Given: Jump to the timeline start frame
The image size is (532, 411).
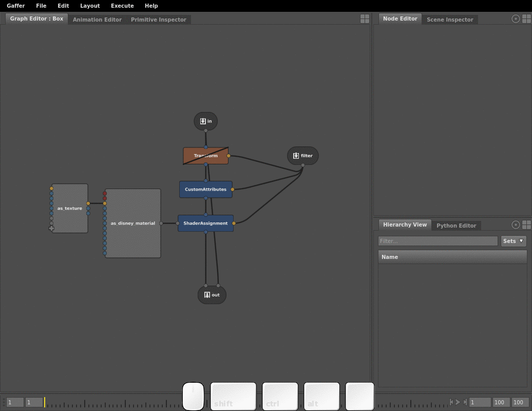Looking at the screenshot, I should pyautogui.click(x=451, y=402).
